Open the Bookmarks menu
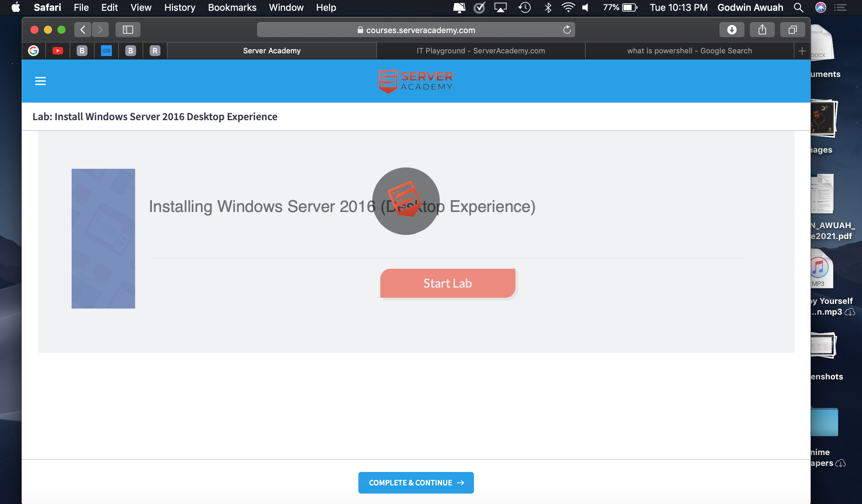This screenshot has height=504, width=862. 232,7
